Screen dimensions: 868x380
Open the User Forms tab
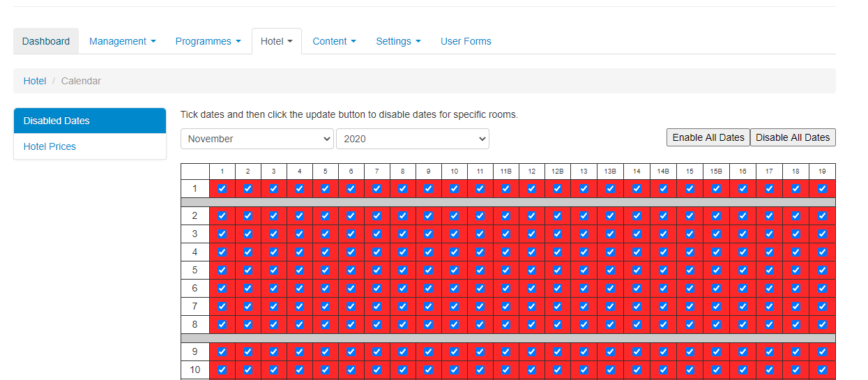(466, 41)
